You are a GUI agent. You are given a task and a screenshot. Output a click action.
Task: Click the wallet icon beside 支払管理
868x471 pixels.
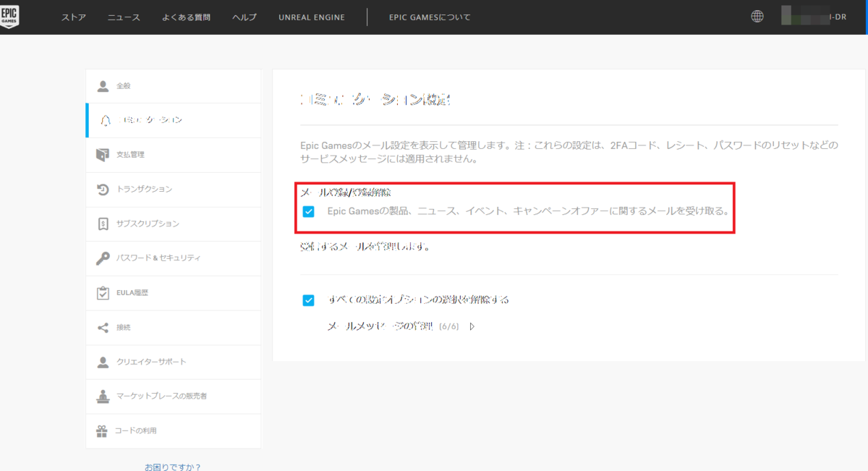pyautogui.click(x=103, y=155)
